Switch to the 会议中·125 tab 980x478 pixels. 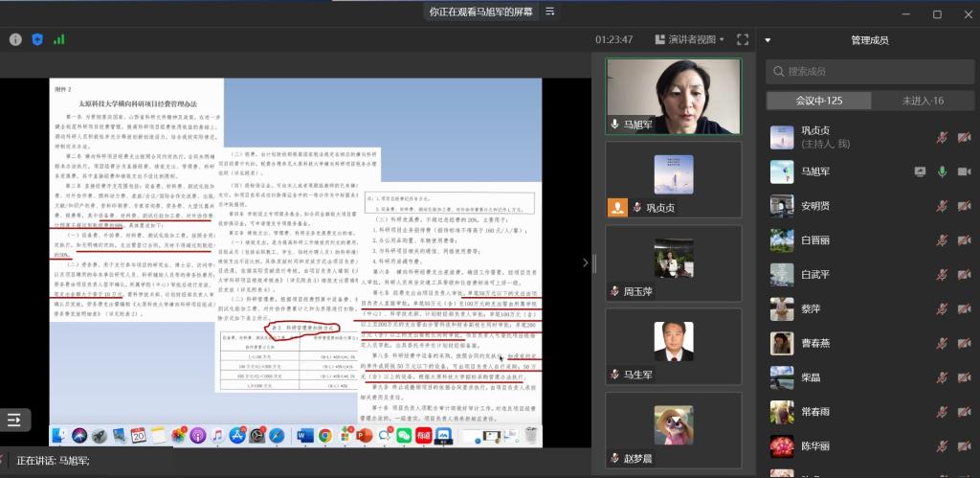click(819, 101)
